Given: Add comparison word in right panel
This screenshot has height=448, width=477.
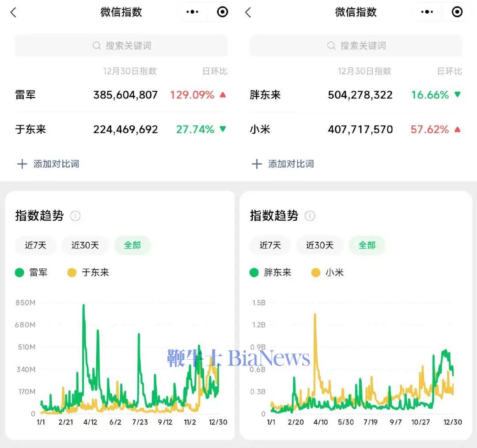Looking at the screenshot, I should pos(291,164).
